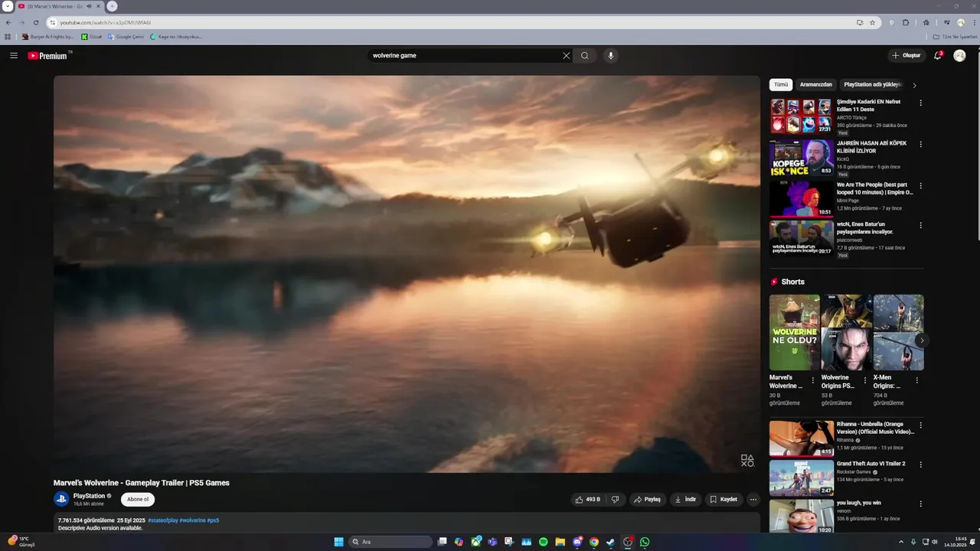Click the YouTube search input field
Screen dimensions: 980x551
465,56
